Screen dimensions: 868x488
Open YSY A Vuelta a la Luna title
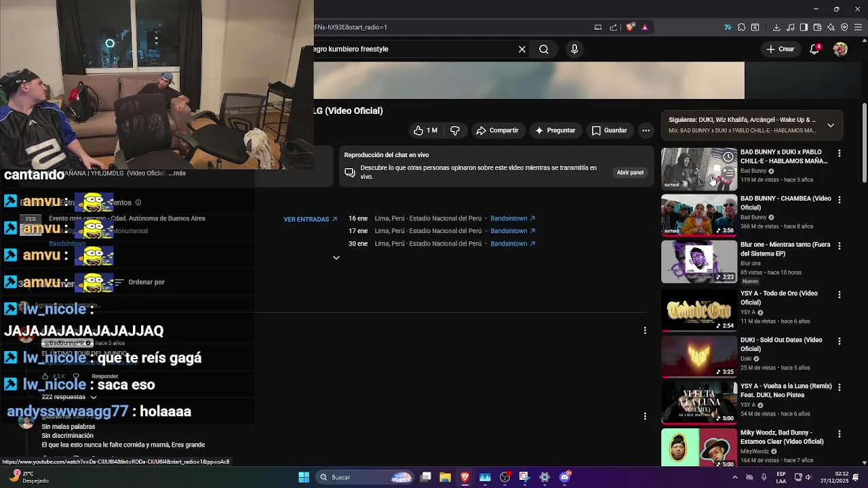(786, 390)
